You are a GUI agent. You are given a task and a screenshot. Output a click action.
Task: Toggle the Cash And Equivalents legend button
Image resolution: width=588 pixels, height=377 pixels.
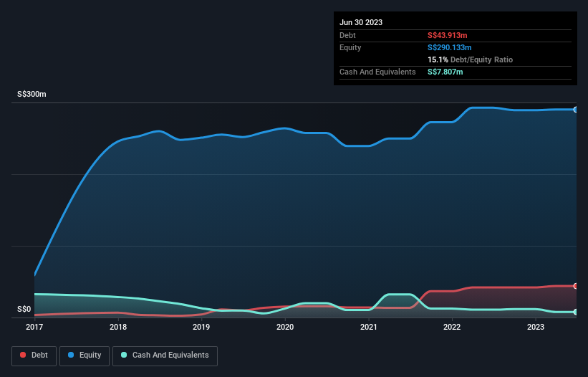pyautogui.click(x=165, y=355)
